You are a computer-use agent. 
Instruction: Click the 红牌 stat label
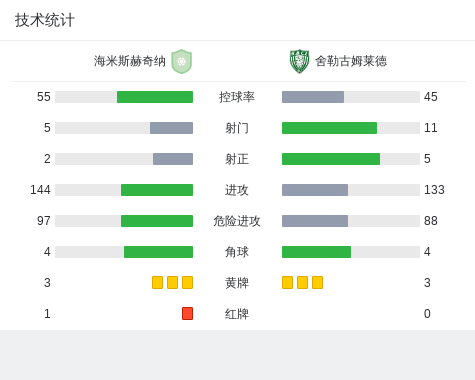[237, 314]
